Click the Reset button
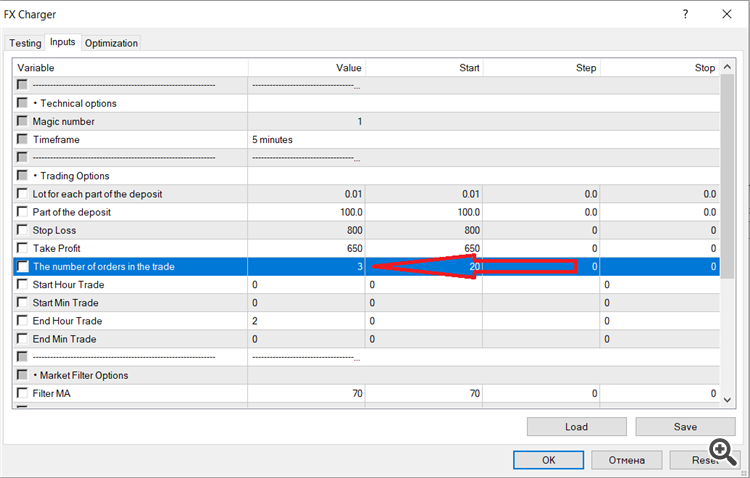Screen dimensions: 750x478 [705, 460]
